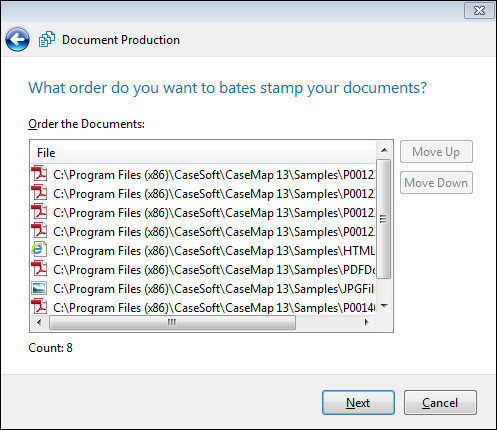
Task: Select the PDF icon of the PDFD row
Action: coord(39,269)
